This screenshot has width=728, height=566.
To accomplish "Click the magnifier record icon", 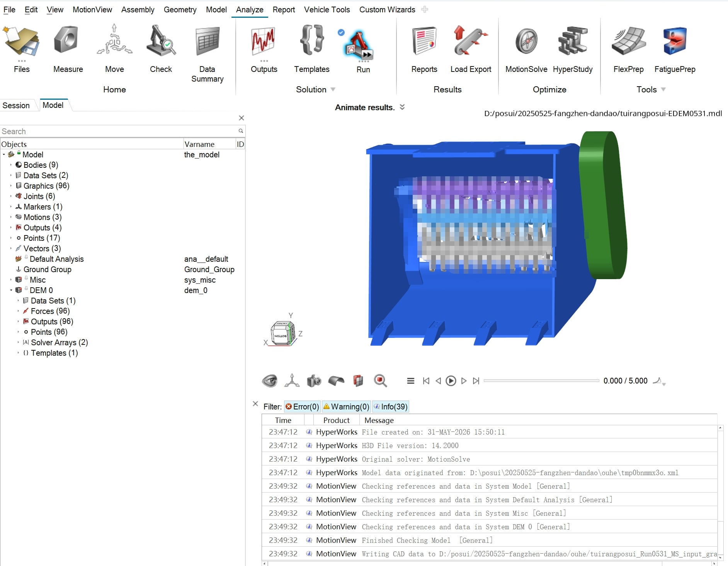I will pyautogui.click(x=380, y=381).
